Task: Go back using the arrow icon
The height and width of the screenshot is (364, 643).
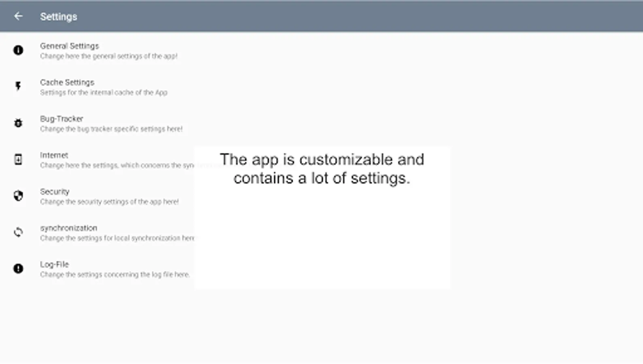Action: point(18,16)
